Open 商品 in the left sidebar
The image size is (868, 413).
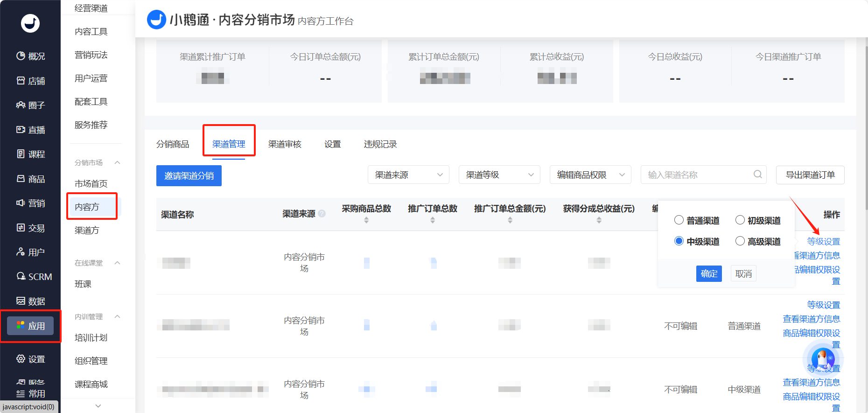pos(30,179)
